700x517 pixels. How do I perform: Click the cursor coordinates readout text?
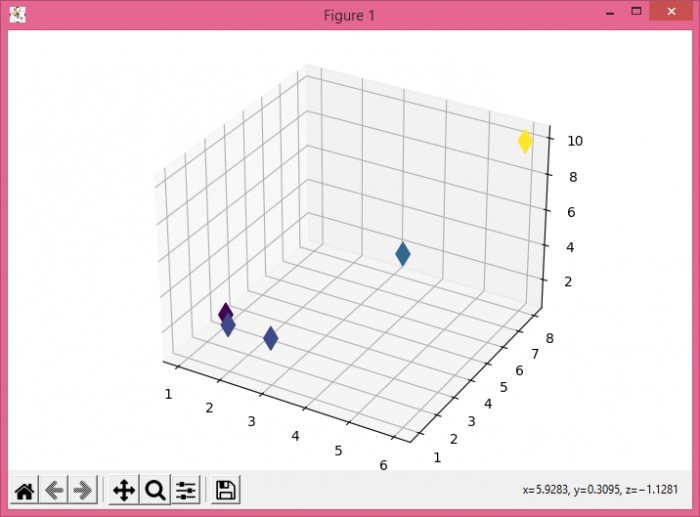[x=600, y=490]
